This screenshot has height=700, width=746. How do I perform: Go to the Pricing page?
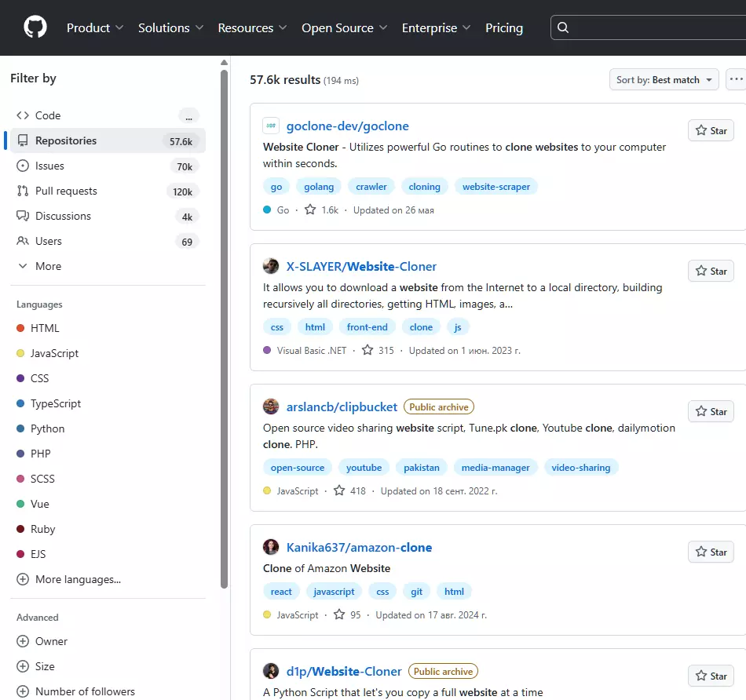504,28
